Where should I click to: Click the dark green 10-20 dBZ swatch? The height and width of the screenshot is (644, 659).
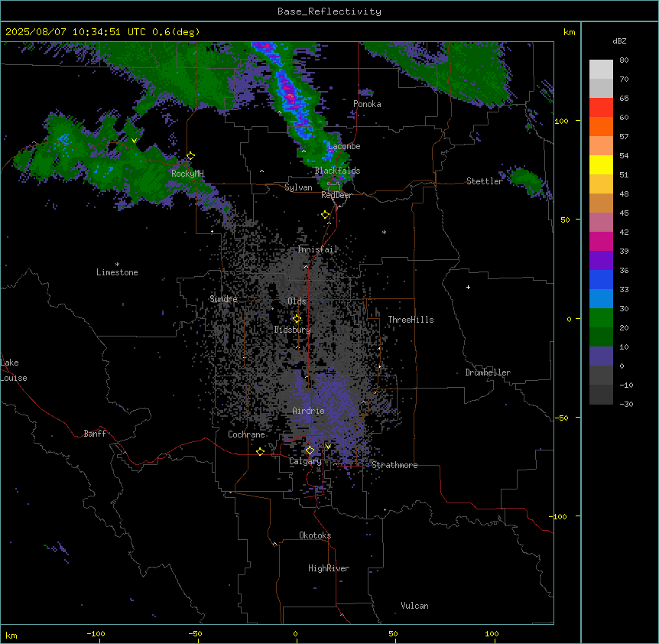(x=601, y=337)
